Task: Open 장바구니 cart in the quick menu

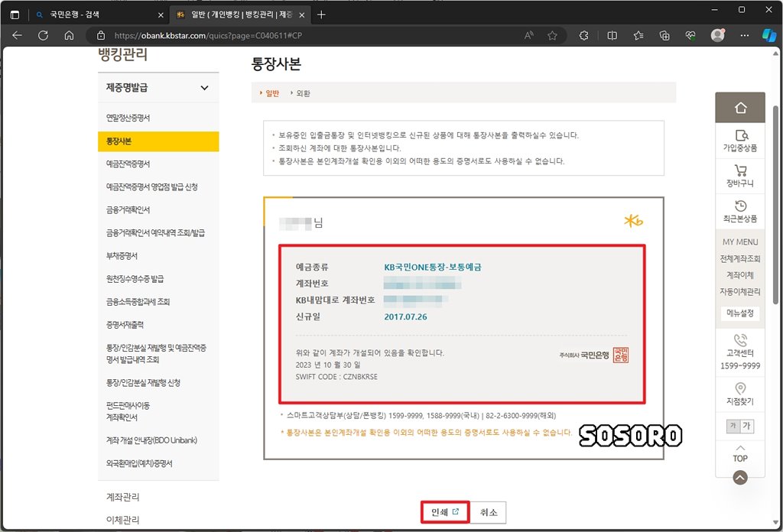Action: coord(740,176)
